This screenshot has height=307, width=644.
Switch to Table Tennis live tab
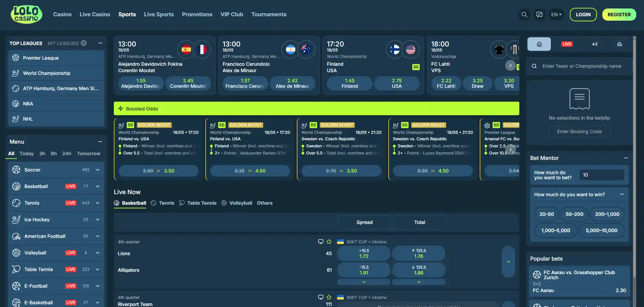tap(198, 203)
